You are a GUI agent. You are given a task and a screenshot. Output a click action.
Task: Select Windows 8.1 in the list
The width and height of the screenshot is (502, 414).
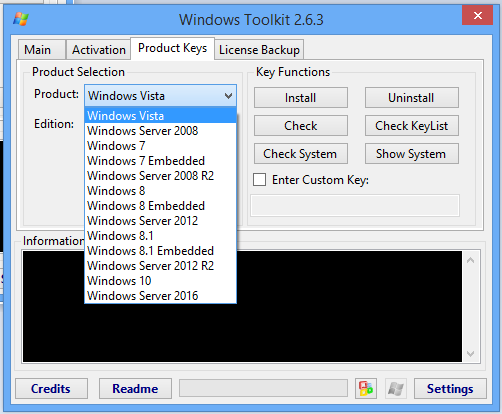[161, 236]
